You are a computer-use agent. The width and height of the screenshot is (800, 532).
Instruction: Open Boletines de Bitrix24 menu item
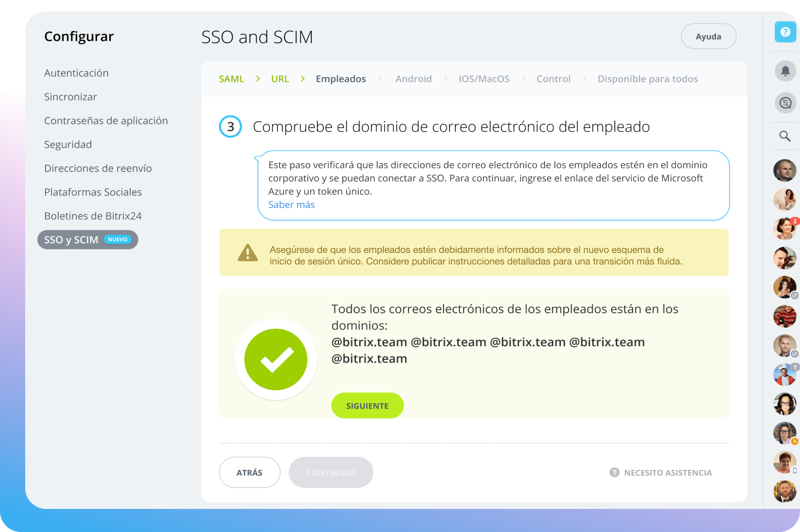(x=93, y=216)
